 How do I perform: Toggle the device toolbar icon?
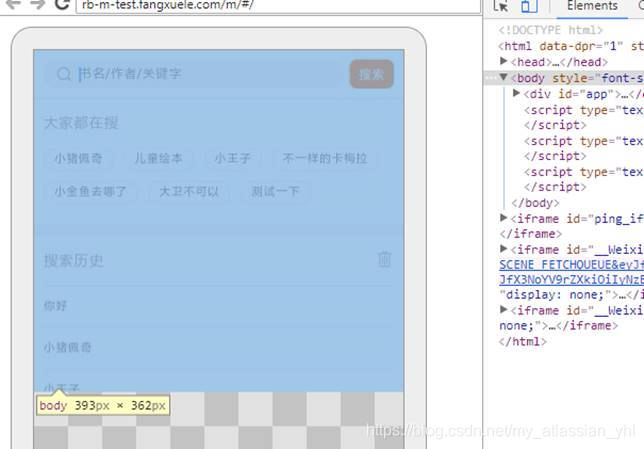click(529, 6)
